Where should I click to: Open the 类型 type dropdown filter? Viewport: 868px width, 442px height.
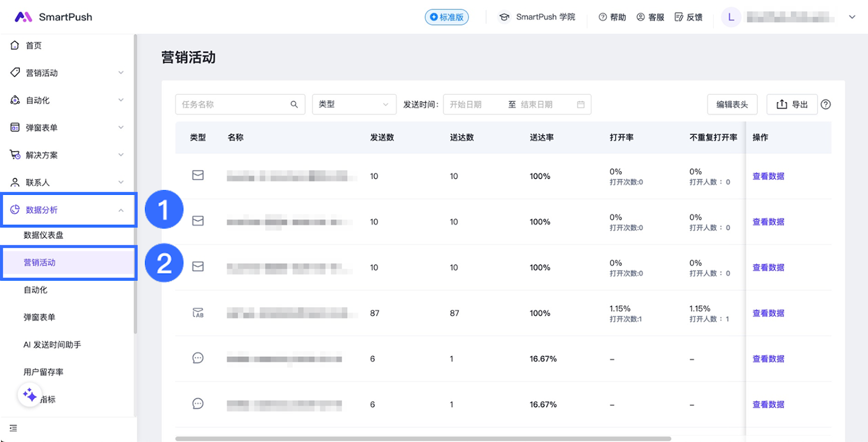[353, 104]
